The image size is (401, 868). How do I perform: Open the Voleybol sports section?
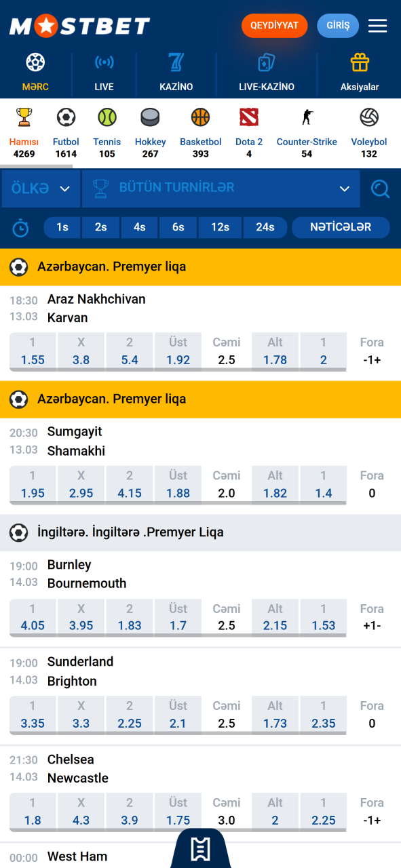368,117
